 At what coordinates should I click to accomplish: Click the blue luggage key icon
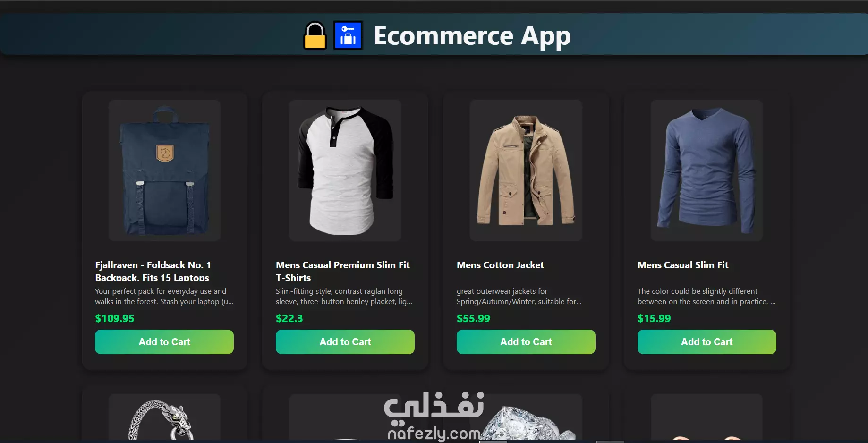pyautogui.click(x=348, y=35)
